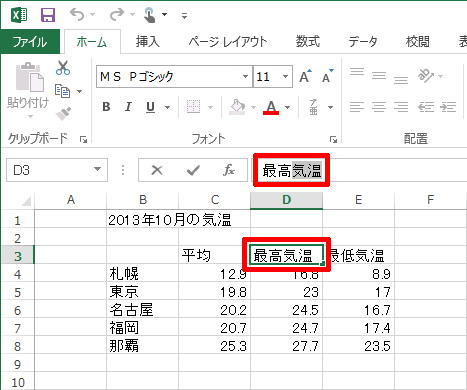The image size is (467, 390).
Task: Expand the font name dropdown
Action: click(x=246, y=77)
